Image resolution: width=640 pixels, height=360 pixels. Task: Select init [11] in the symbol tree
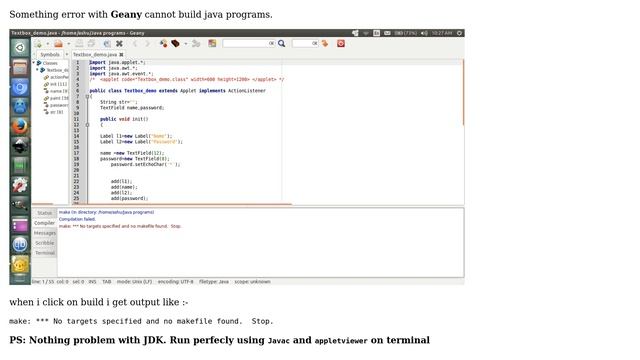pyautogui.click(x=59, y=84)
